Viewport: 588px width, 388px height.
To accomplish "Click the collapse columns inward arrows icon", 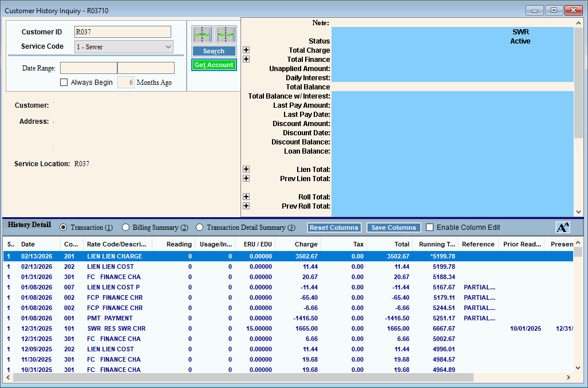I will tap(226, 34).
